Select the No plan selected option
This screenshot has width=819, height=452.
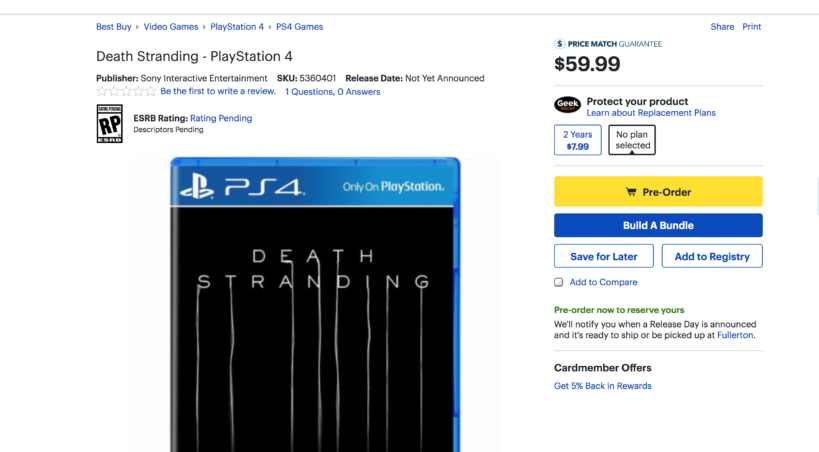(x=632, y=140)
